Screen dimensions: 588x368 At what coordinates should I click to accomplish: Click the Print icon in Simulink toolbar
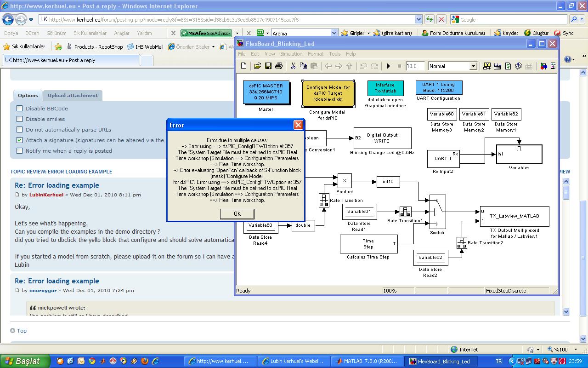pos(278,66)
